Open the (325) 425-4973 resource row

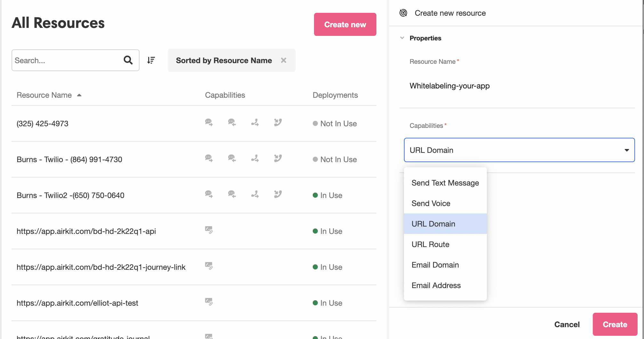(x=194, y=123)
